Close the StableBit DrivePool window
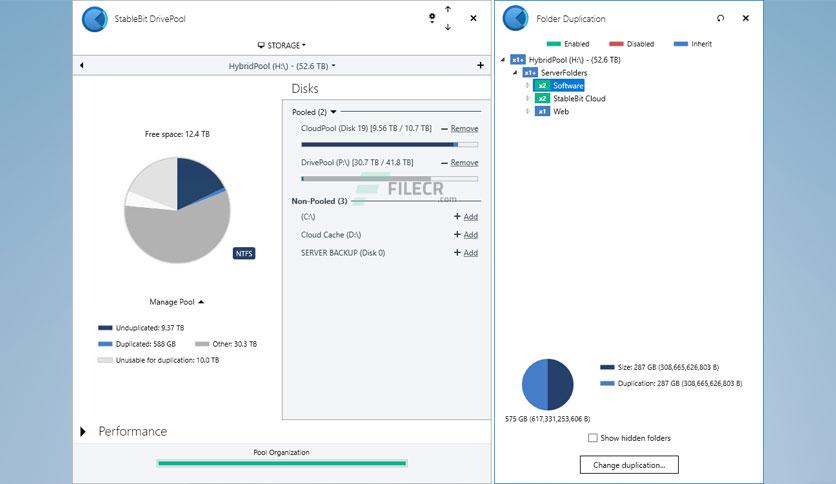Image resolution: width=836 pixels, height=484 pixels. (x=473, y=18)
